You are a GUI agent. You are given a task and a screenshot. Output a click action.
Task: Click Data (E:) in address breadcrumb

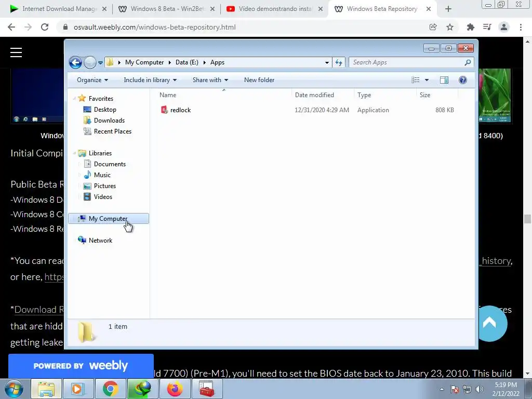(x=187, y=62)
